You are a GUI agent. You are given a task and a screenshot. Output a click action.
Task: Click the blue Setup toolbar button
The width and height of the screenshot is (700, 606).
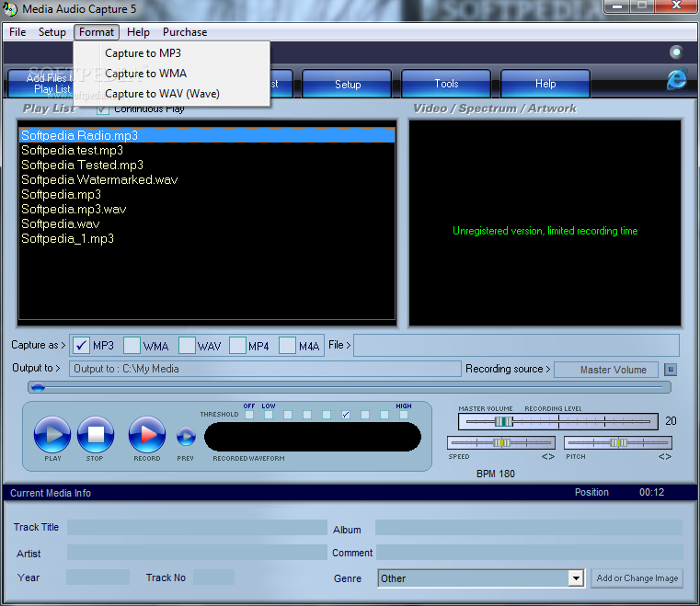[347, 84]
